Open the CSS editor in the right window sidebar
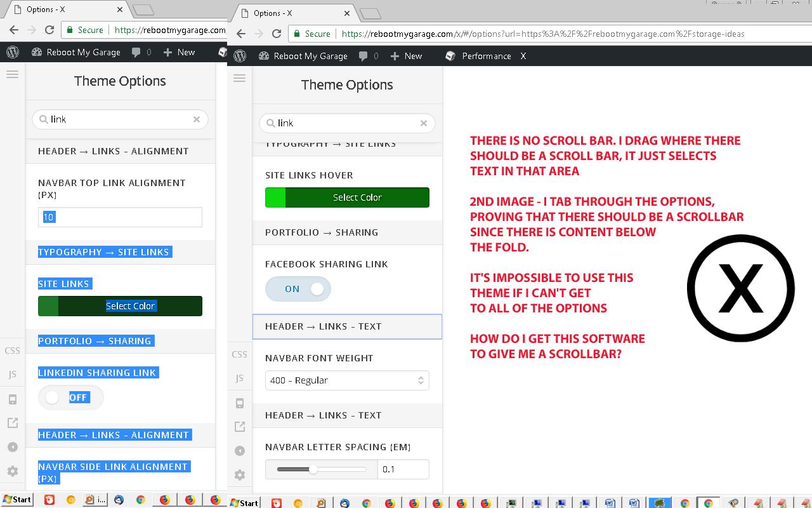812x508 pixels. click(x=239, y=354)
